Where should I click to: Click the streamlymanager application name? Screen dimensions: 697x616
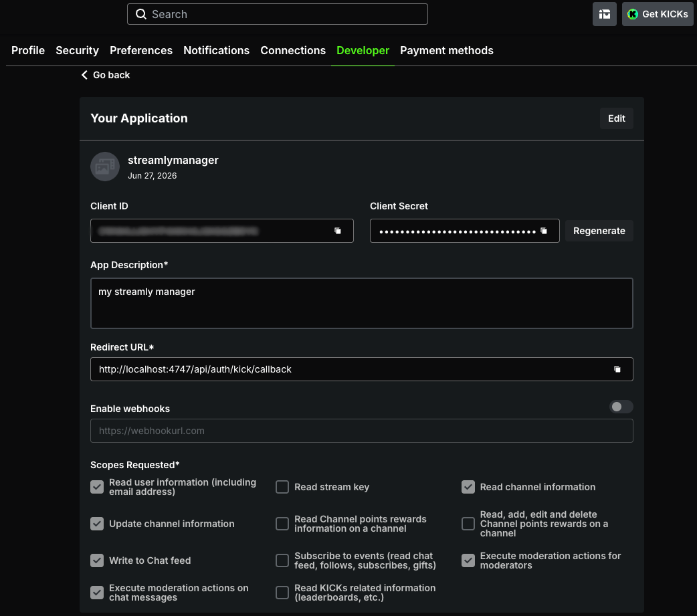tap(173, 160)
